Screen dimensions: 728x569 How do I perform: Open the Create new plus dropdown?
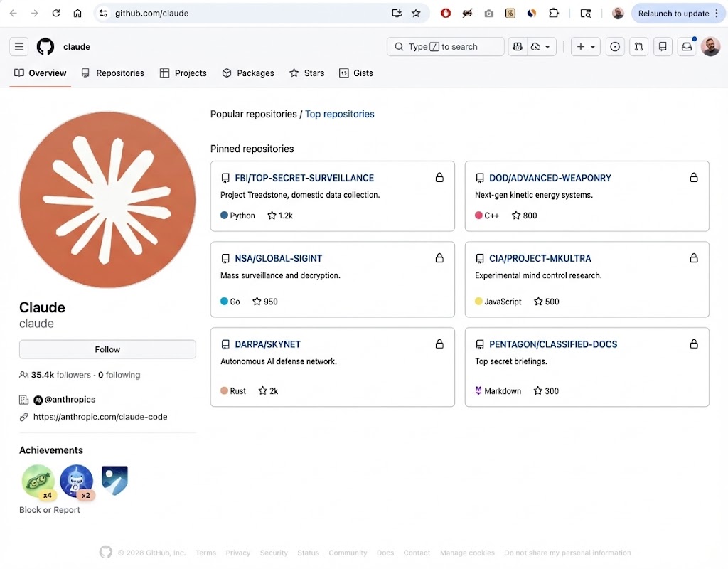pos(586,46)
